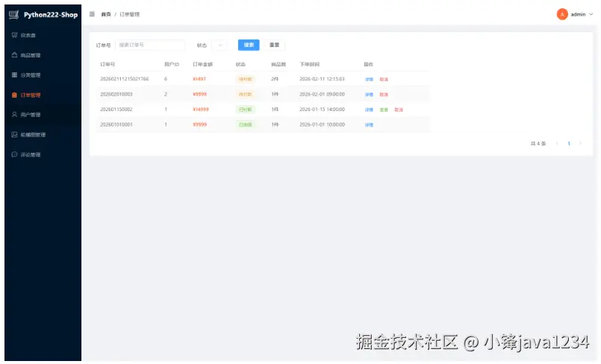The width and height of the screenshot is (601, 364).
Task: Click 订单管理 in the breadcrumb
Action: pyautogui.click(x=130, y=14)
